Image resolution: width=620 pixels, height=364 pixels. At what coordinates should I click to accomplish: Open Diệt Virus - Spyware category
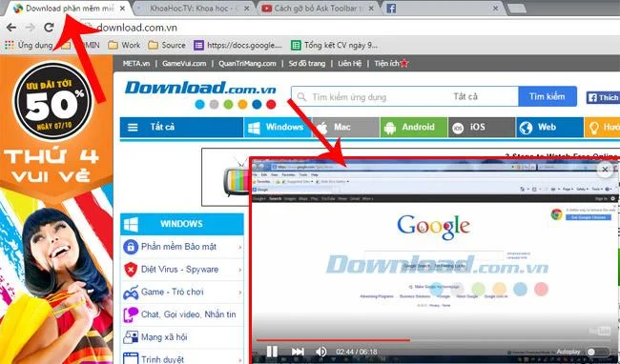pyautogui.click(x=182, y=270)
